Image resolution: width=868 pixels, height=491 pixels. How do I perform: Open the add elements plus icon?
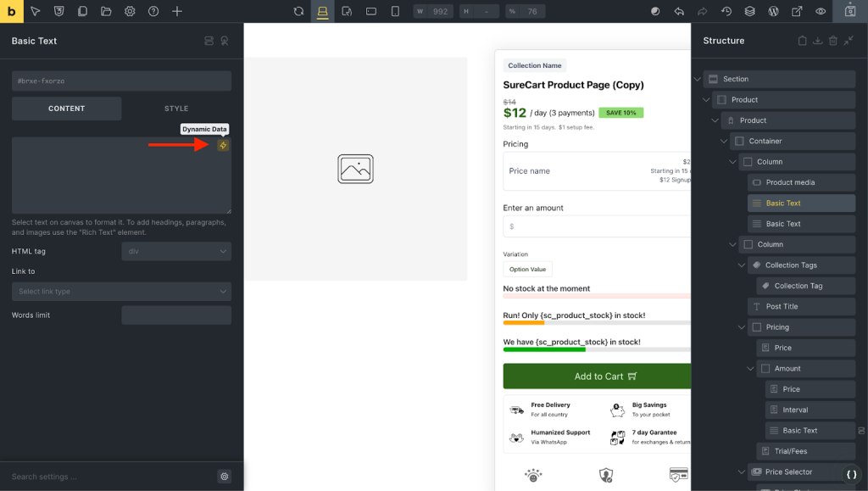tap(176, 11)
